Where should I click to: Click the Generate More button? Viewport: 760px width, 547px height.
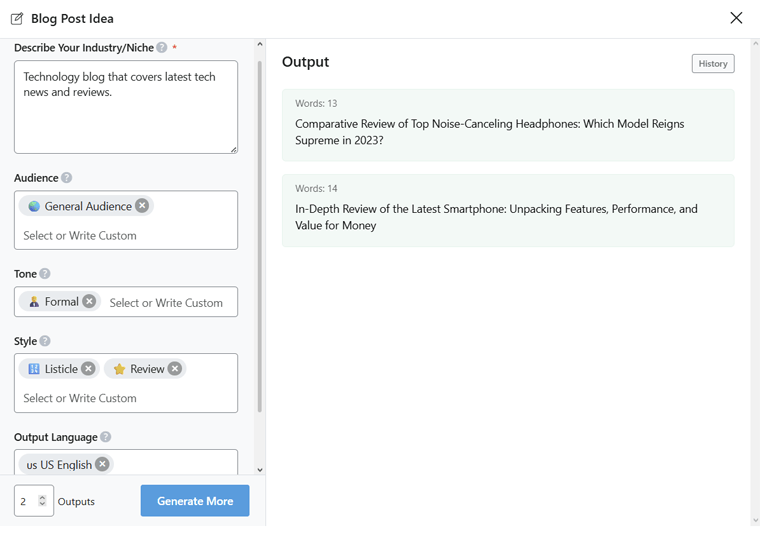point(195,501)
